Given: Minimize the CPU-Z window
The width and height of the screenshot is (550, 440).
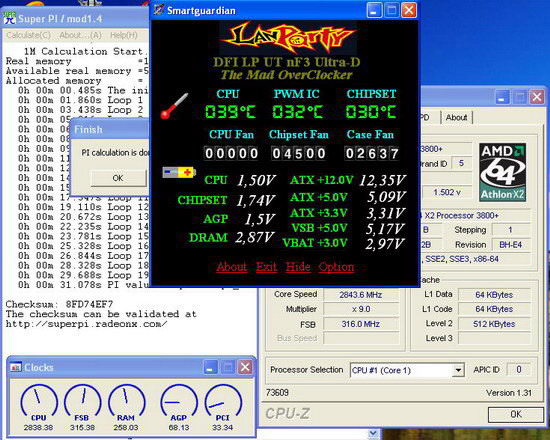Looking at the screenshot, I should [502, 97].
